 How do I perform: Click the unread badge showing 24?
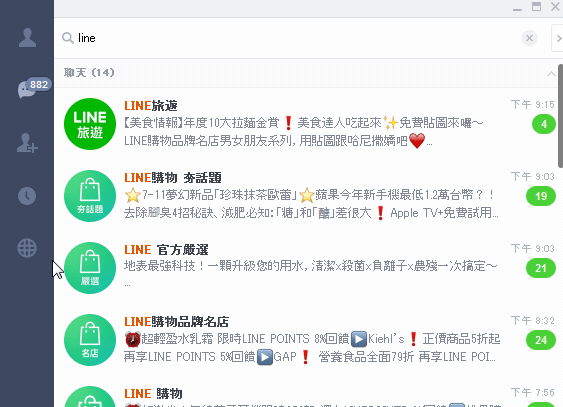coord(541,340)
